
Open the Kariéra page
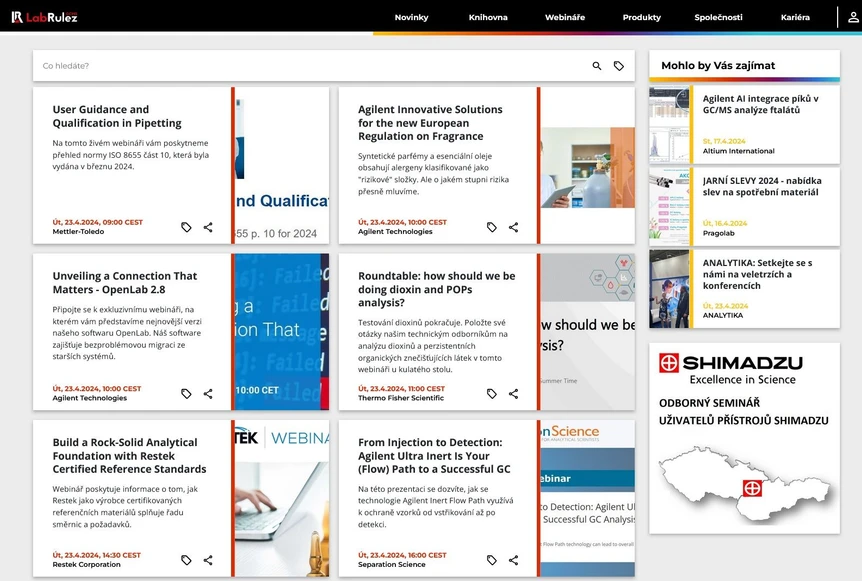795,17
